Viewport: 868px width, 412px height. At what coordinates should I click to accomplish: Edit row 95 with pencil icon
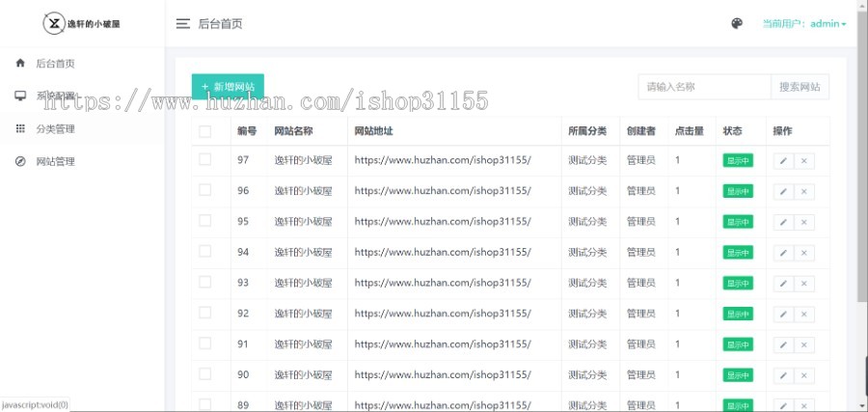point(783,222)
